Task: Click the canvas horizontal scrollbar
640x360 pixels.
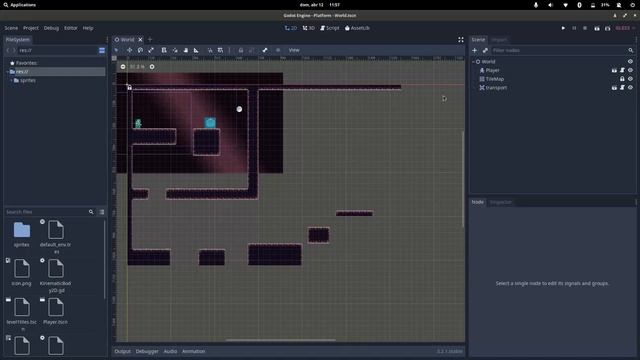Action: click(x=280, y=340)
